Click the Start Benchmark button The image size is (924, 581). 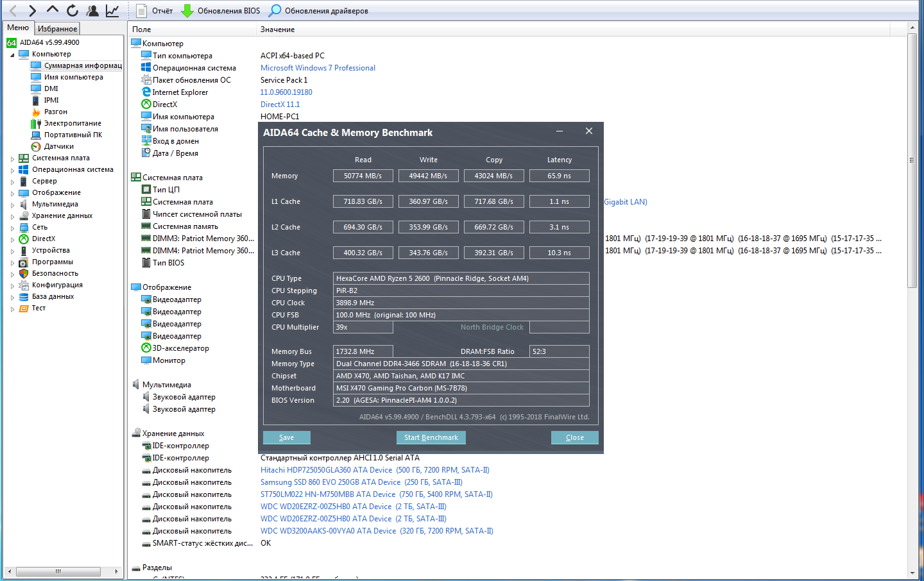(431, 437)
